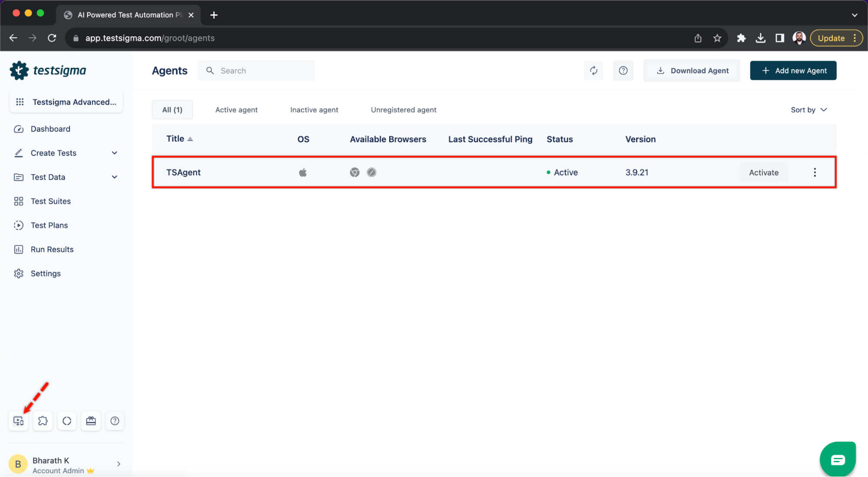Open the chat support widget

838,460
